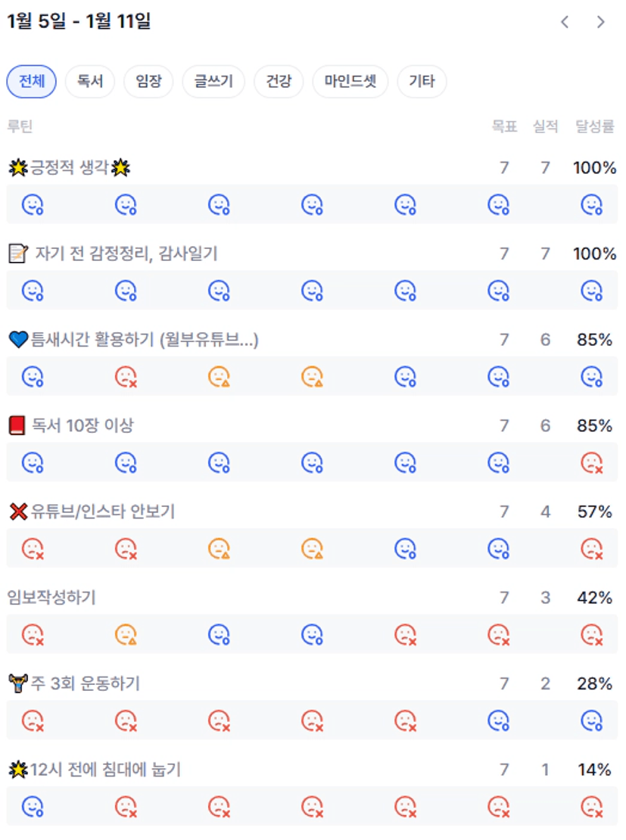Click the last day blue face in 주 3회 운동하기
Image resolution: width=626 pixels, height=840 pixels.
591,720
